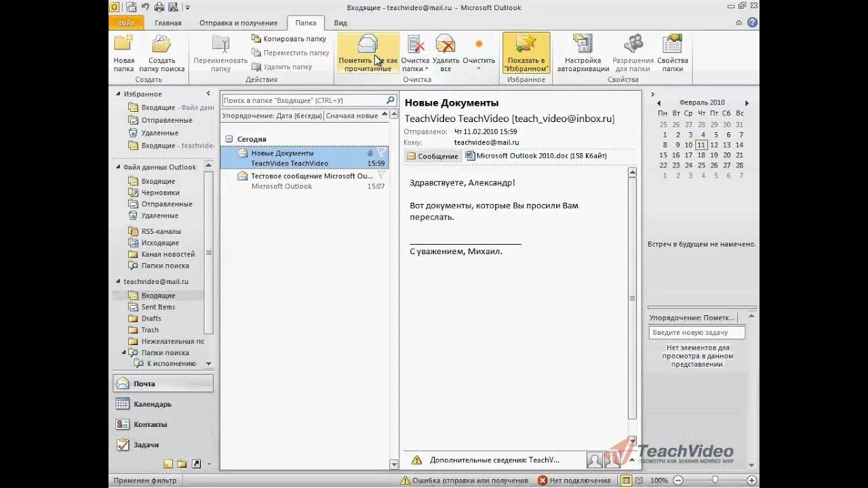Switch to Календарь navigation pane
The height and width of the screenshot is (488, 868).
pos(163,404)
